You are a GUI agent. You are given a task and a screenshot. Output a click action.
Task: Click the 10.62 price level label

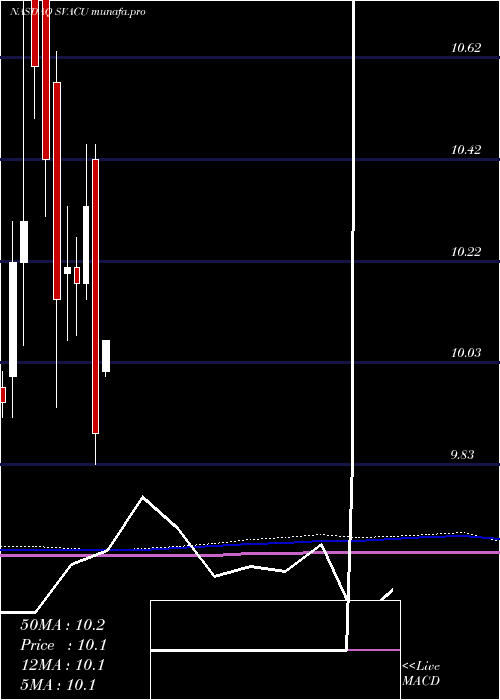pos(466,48)
